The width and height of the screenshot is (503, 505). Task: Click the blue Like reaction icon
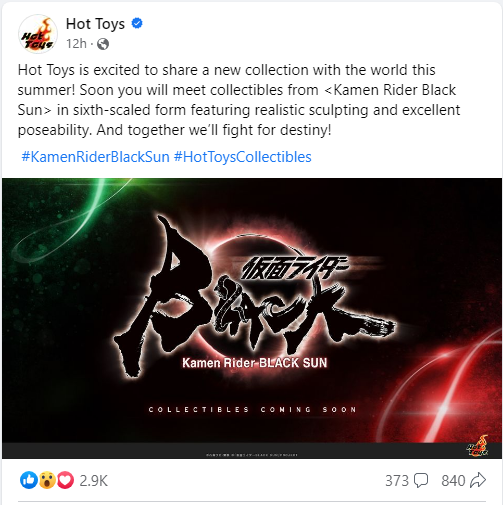click(29, 480)
